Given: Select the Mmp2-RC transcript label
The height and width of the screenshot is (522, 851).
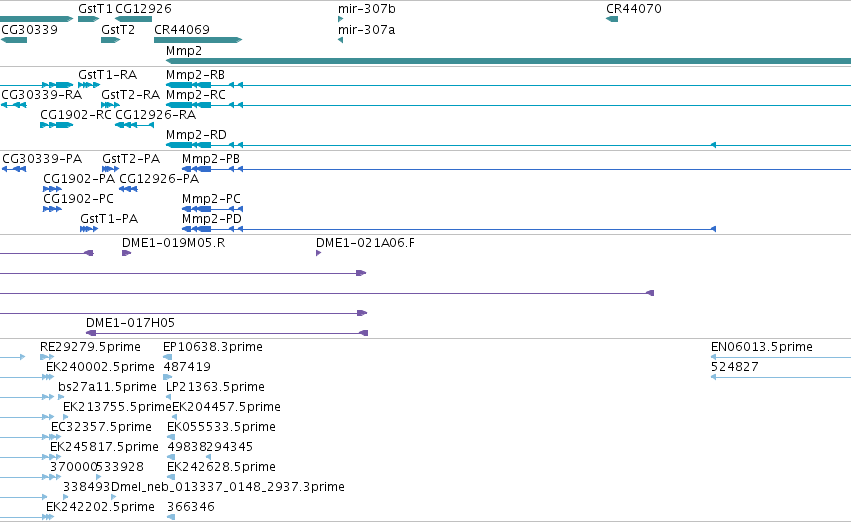Looking at the screenshot, I should [x=196, y=94].
